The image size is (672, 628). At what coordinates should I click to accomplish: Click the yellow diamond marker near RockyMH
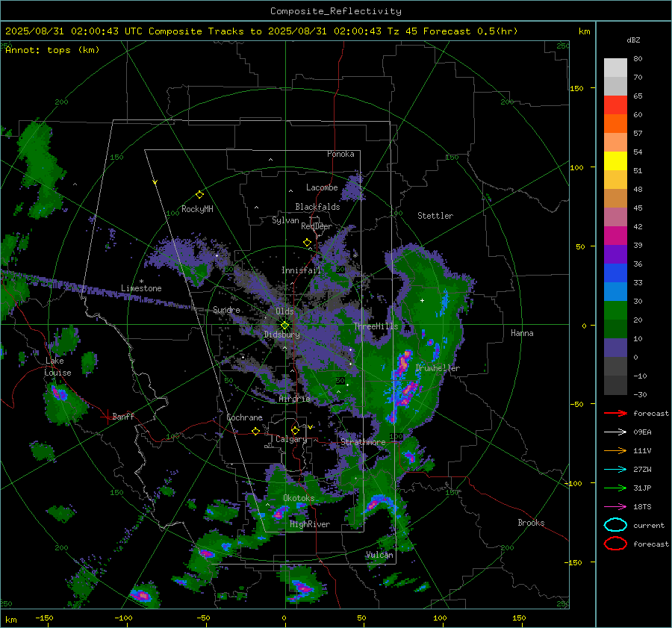click(x=199, y=195)
